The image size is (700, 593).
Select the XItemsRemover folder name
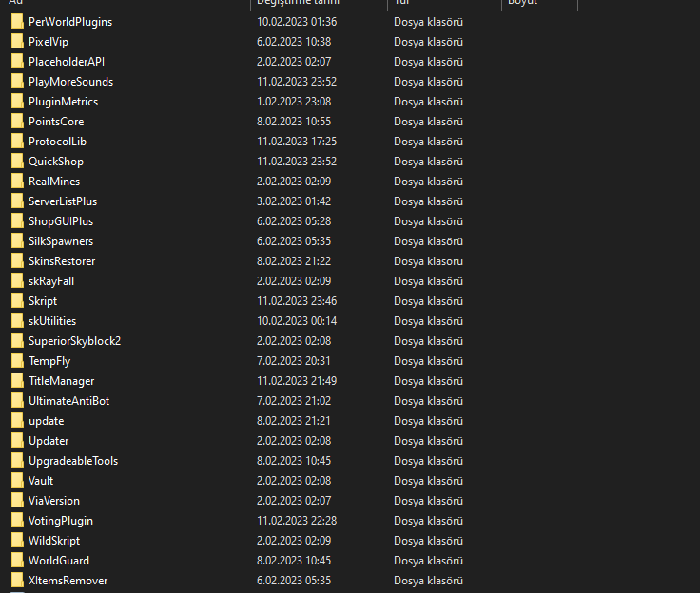(68, 581)
